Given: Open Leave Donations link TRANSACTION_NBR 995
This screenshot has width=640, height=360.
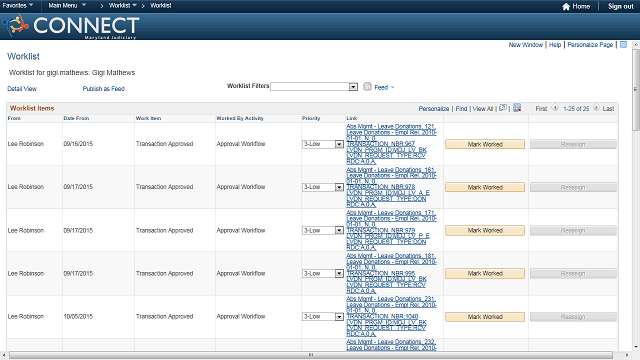Looking at the screenshot, I should (x=391, y=273).
